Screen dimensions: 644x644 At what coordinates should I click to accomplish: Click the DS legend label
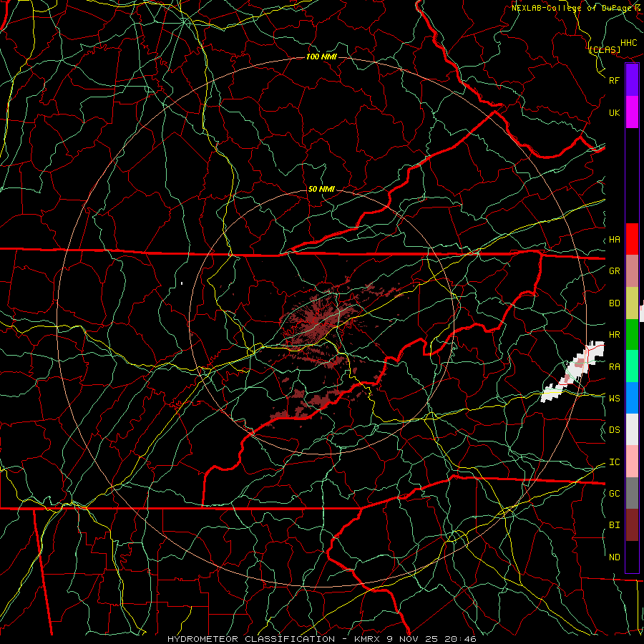click(614, 430)
